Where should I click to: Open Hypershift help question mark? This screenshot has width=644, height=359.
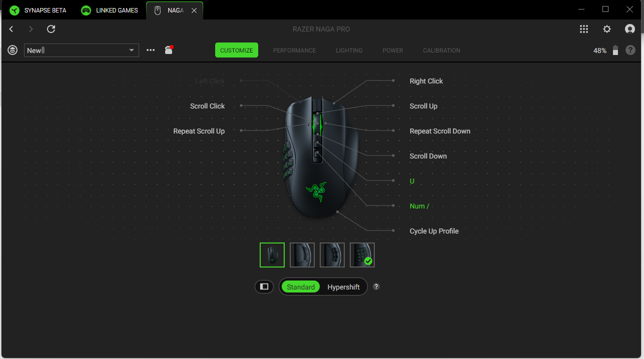pos(376,286)
